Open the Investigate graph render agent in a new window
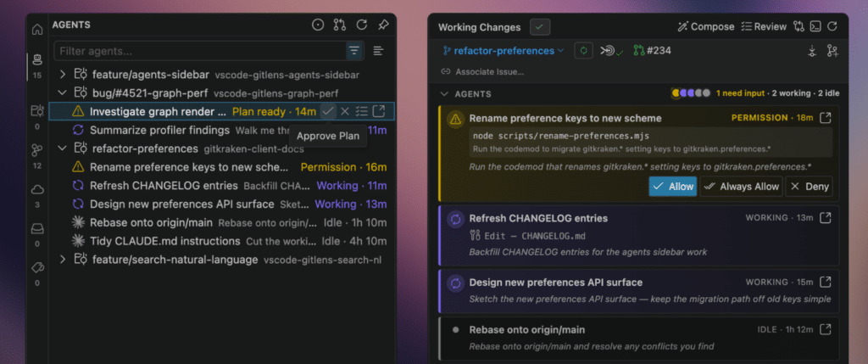The image size is (868, 364). pyautogui.click(x=379, y=111)
